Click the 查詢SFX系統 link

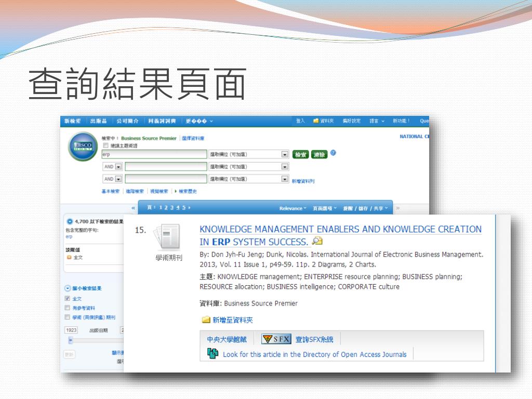(314, 339)
